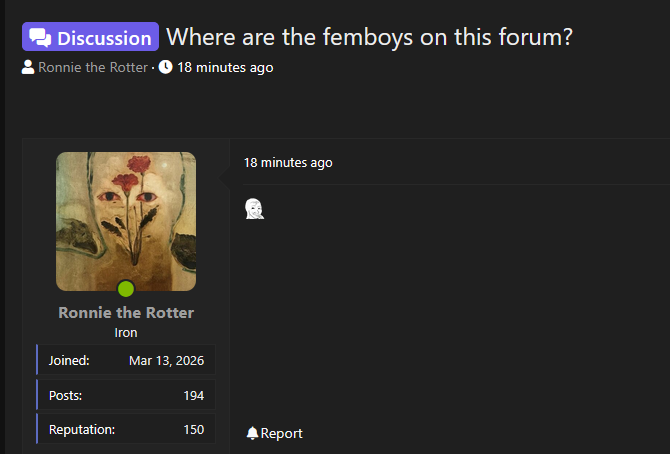This screenshot has height=454, width=670.
Task: Click the Iron rank label
Action: point(126,333)
